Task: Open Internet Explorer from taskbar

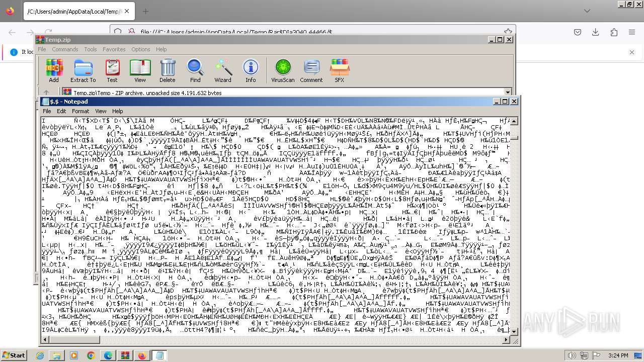Action: (x=40, y=355)
